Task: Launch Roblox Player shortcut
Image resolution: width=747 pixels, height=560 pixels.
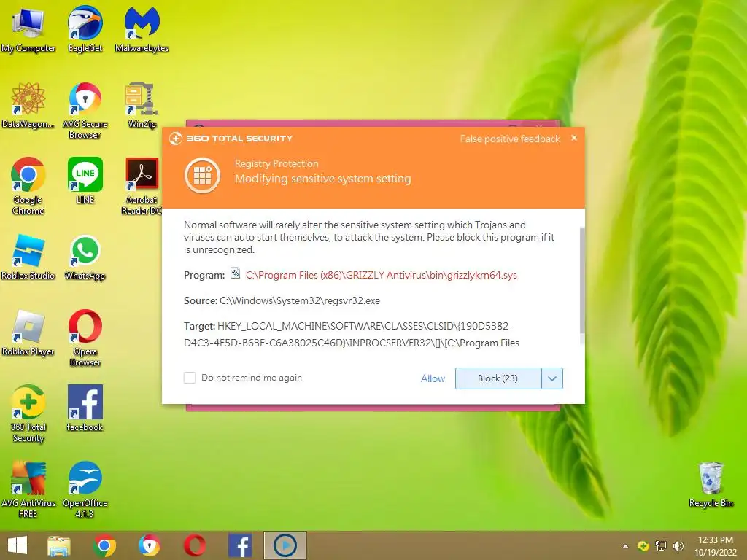Action: 28,332
